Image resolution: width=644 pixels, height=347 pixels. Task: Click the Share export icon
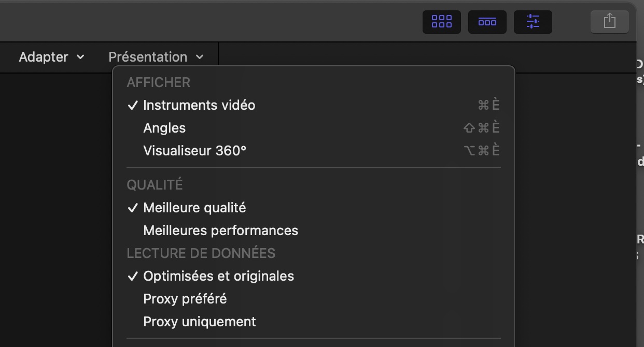coord(610,22)
